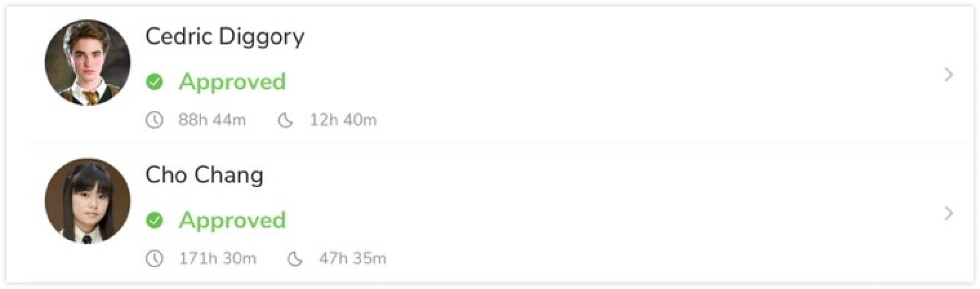The width and height of the screenshot is (980, 289).
Task: Expand Cho Chang's entry with the chevron arrow
Action: [948, 214]
